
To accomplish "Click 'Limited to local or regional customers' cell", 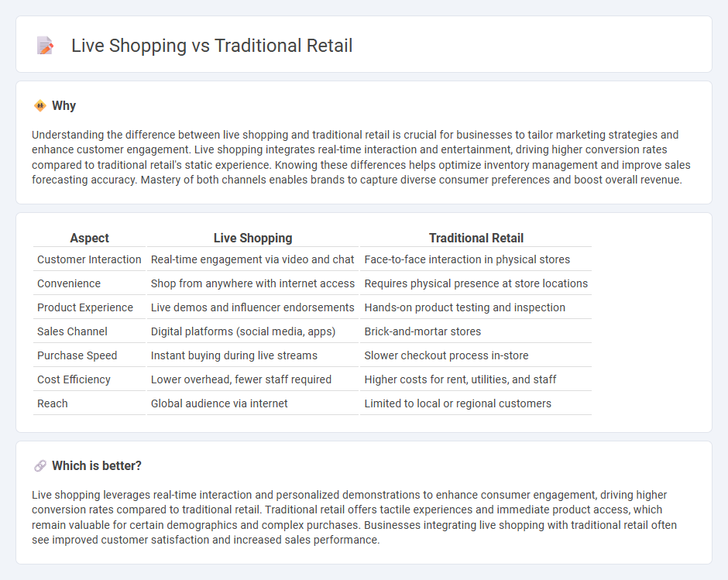I will pos(476,403).
